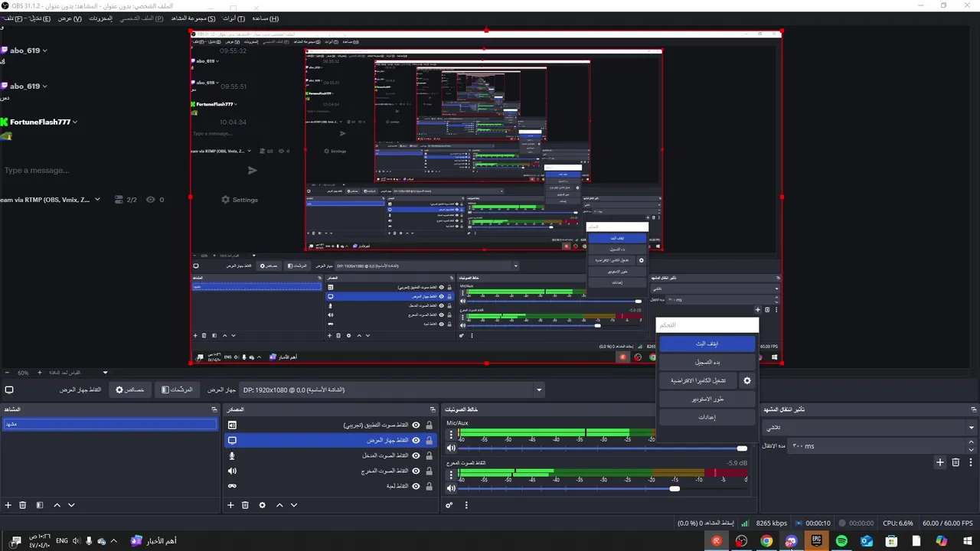This screenshot has width=980, height=551.
Task: Open source Filters button in toolbar
Action: (177, 390)
